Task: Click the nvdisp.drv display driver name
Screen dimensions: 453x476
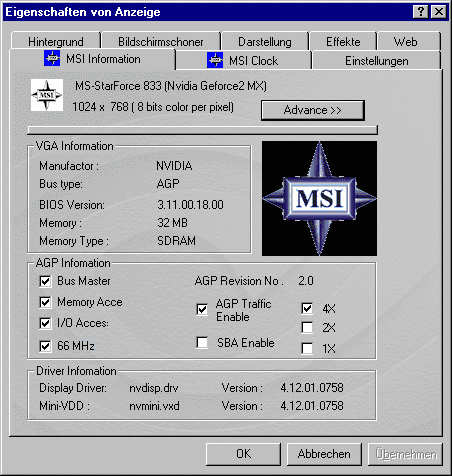Action: coord(154,388)
